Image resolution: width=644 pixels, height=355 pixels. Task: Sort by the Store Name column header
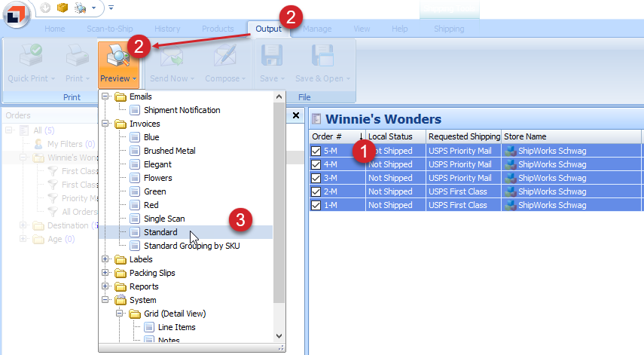point(571,136)
